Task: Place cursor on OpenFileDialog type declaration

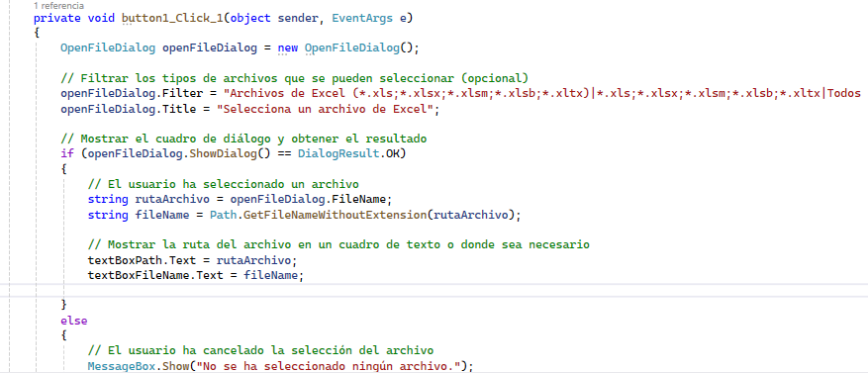Action: point(108,47)
